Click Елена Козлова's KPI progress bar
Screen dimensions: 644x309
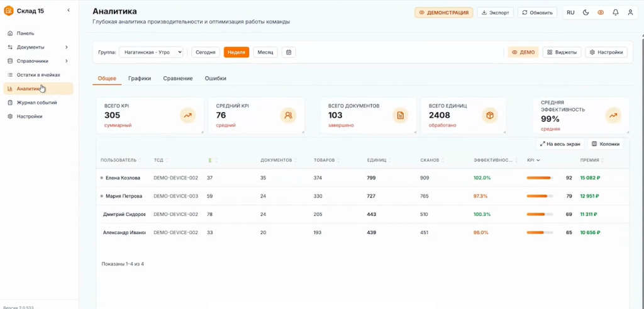coord(540,178)
